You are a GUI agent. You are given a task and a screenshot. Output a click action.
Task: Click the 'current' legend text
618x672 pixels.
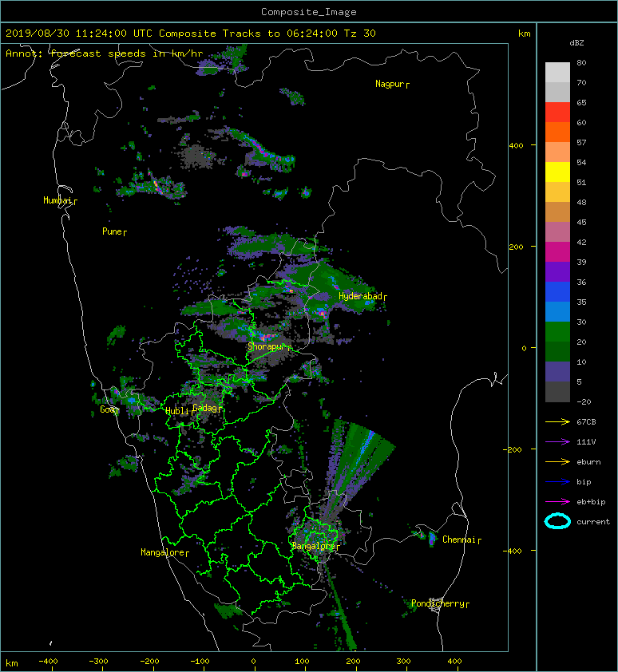tap(593, 522)
